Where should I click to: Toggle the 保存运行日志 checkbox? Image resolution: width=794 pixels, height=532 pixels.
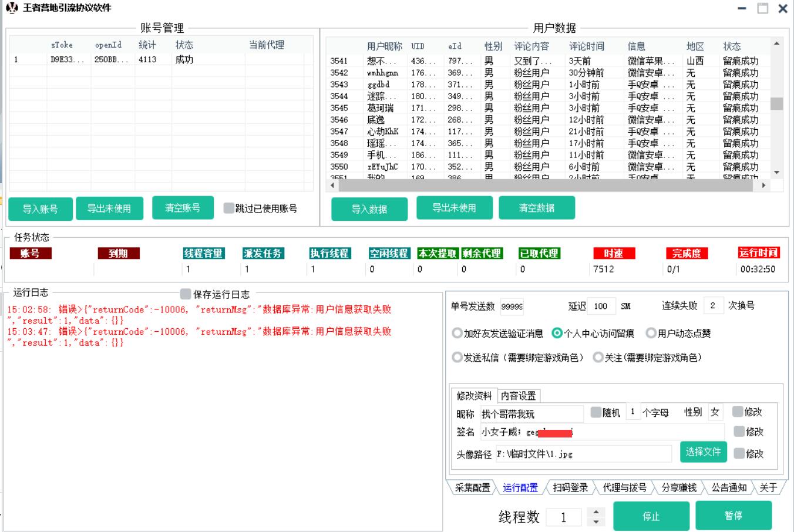(186, 294)
